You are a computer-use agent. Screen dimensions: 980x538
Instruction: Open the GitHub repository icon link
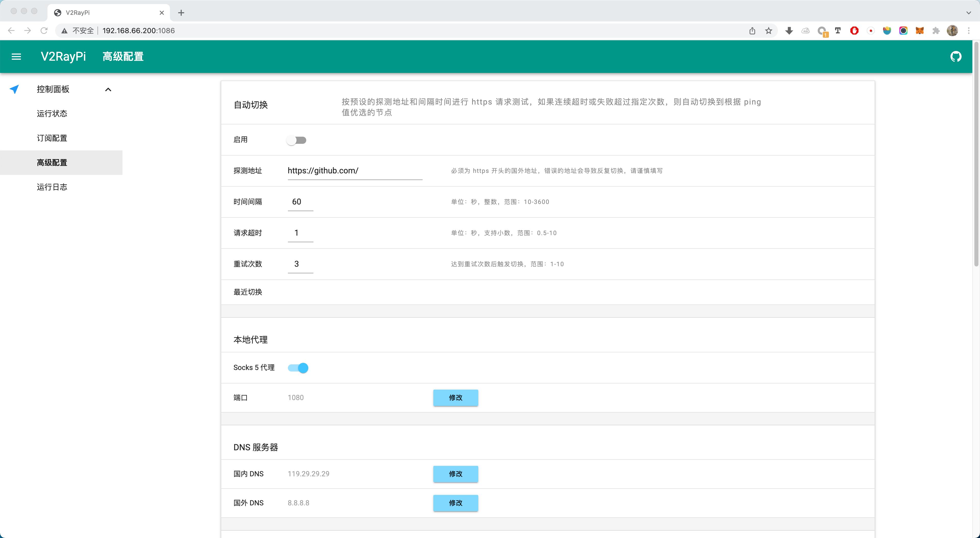(956, 57)
